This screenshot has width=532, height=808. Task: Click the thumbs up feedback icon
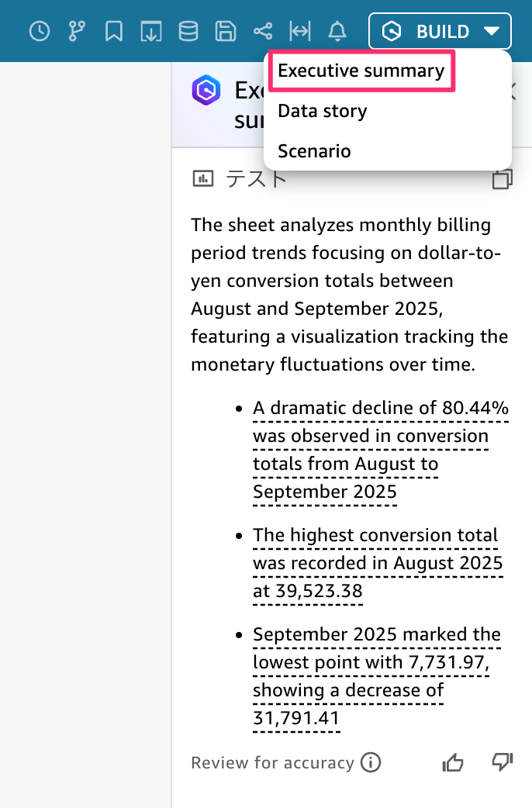[x=453, y=762]
